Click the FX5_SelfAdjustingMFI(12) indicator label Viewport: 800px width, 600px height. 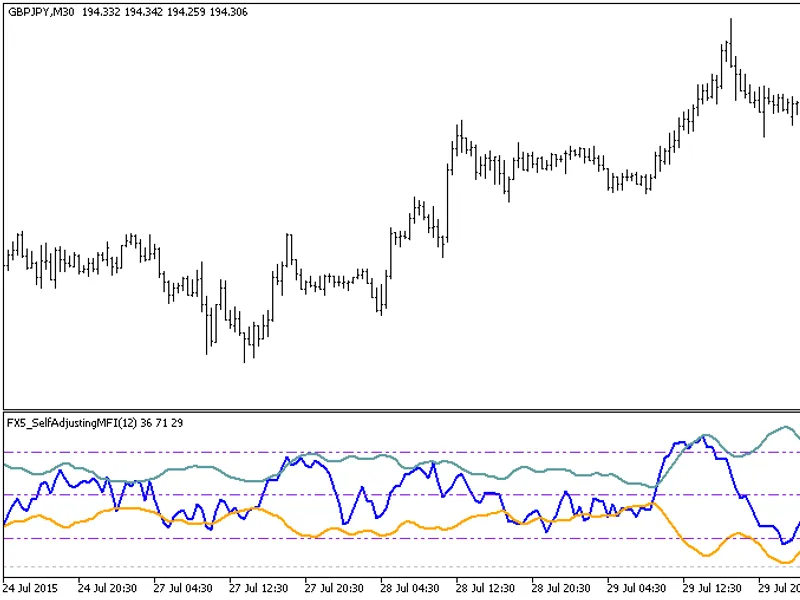(71, 423)
